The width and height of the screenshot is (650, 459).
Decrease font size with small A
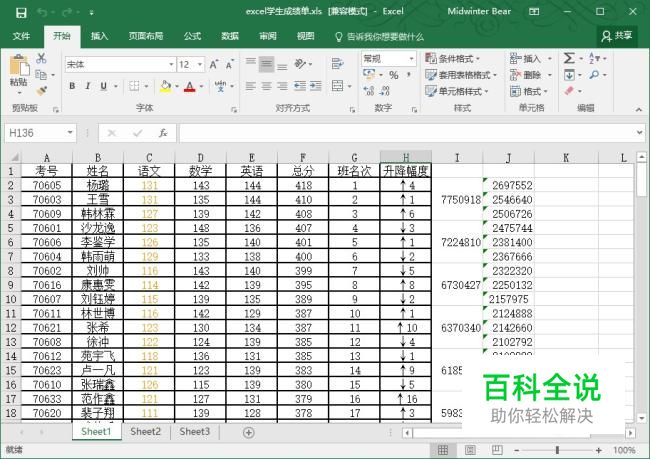point(229,65)
